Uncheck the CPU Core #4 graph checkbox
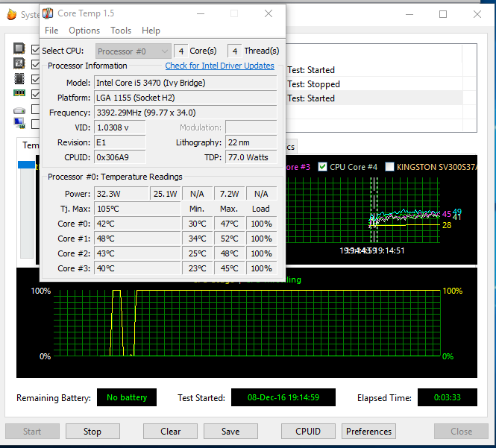496x448 pixels. (x=322, y=167)
